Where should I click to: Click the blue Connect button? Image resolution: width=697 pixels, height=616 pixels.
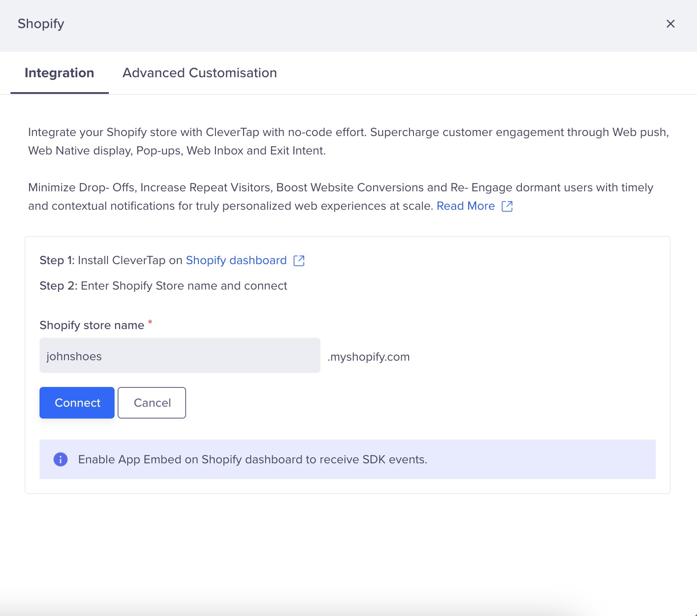[x=77, y=403]
